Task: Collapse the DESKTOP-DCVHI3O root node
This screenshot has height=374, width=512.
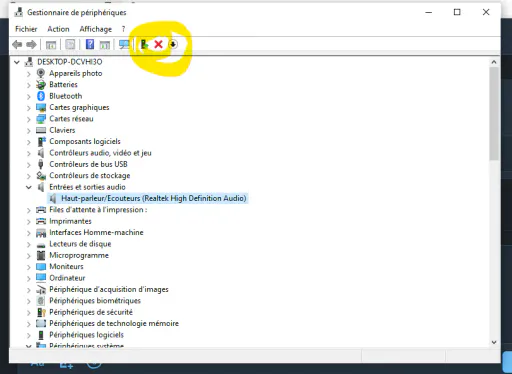Action: coord(17,62)
